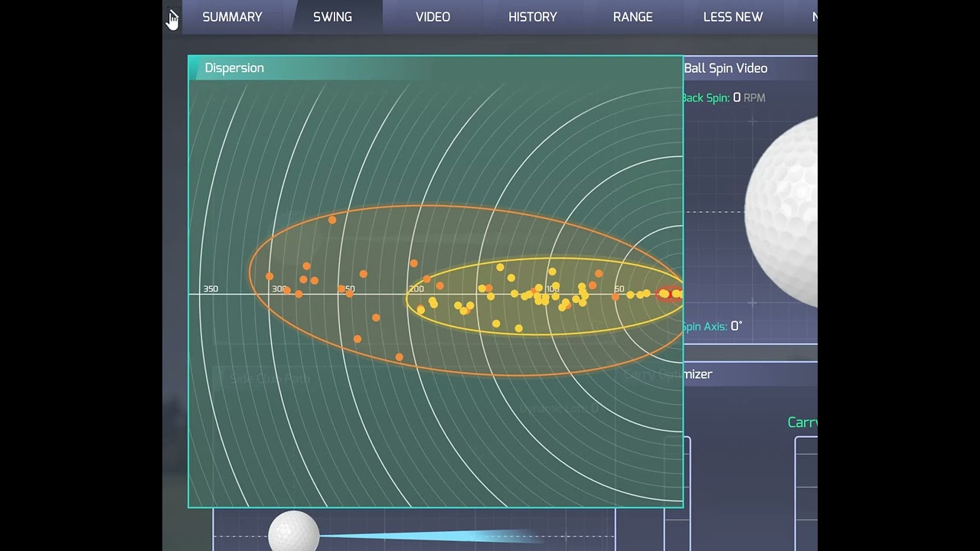Switch to the LESS NEW tab
980x551 pixels.
pyautogui.click(x=733, y=17)
